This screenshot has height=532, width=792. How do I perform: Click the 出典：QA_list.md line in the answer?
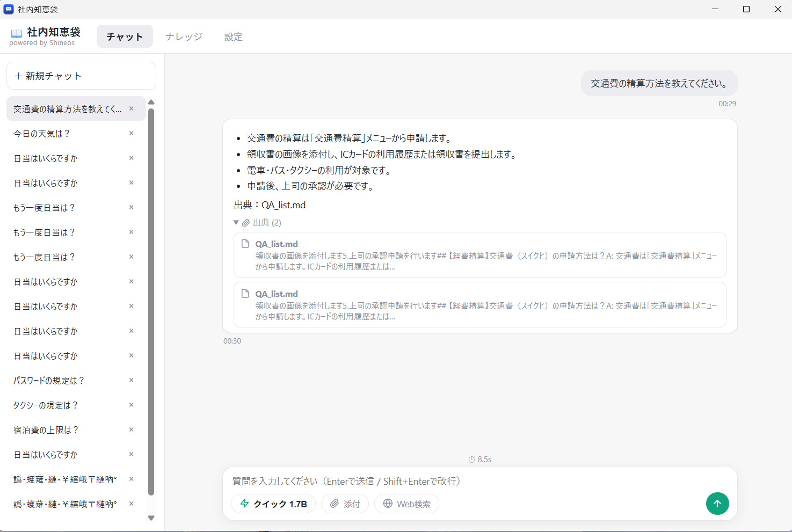(270, 205)
